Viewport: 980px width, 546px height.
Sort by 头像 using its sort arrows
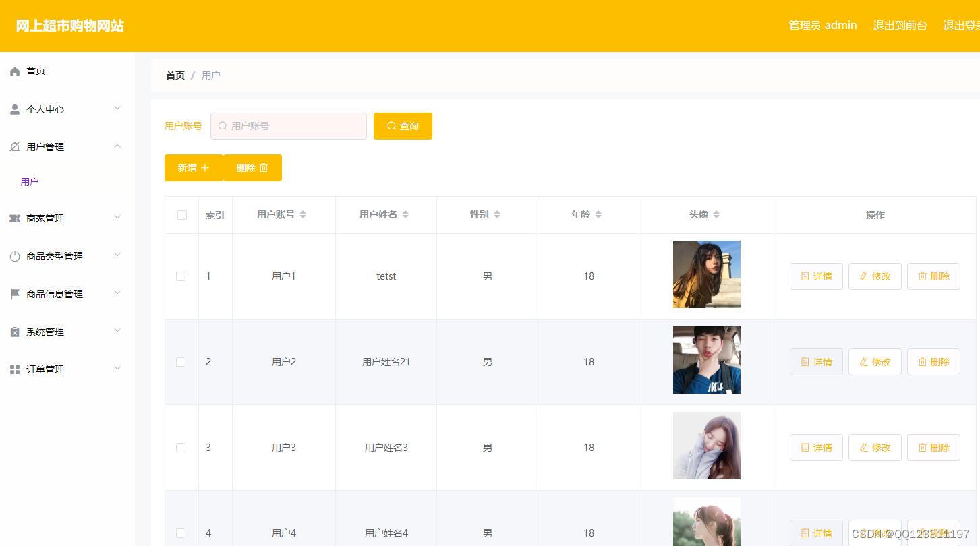(716, 214)
